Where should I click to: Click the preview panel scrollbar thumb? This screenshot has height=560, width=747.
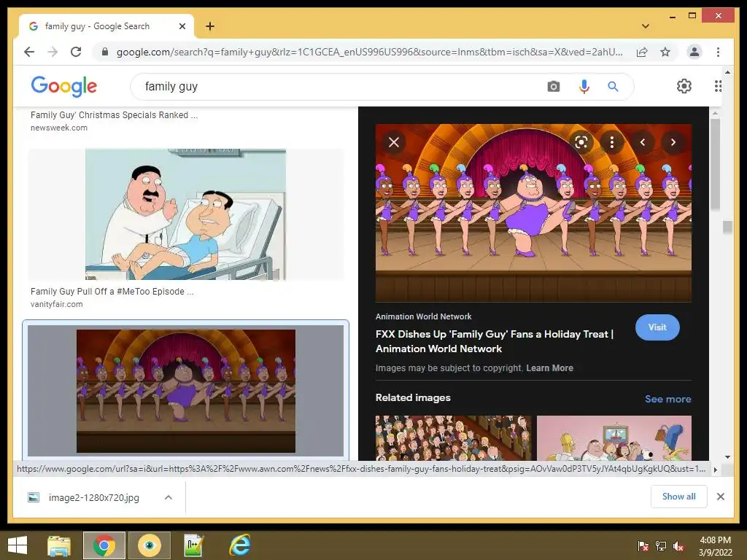tap(715, 164)
